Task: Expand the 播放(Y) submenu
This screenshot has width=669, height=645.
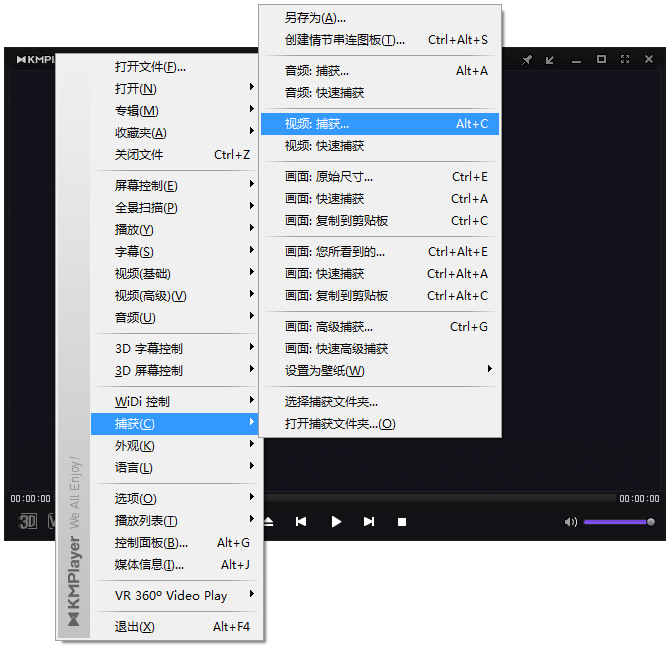Action: [x=175, y=230]
